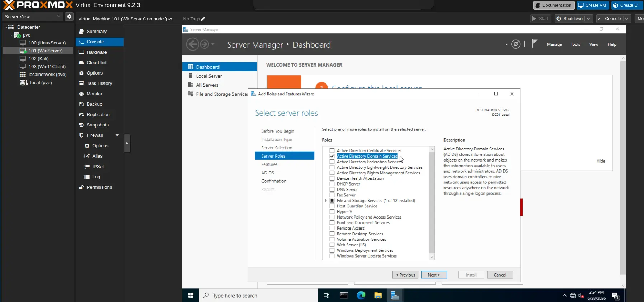Check Active Directory Certificate Services
The image size is (644, 302).
pyautogui.click(x=332, y=151)
